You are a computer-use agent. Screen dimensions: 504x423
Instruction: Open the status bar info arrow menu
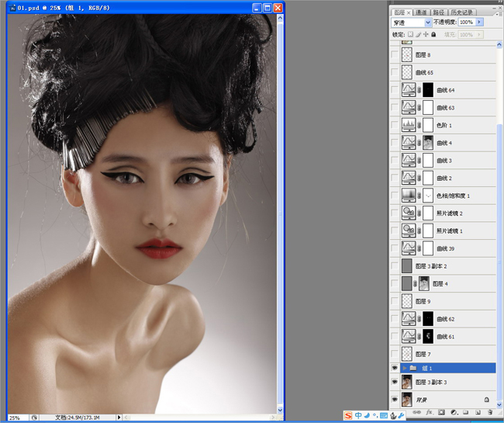click(119, 418)
